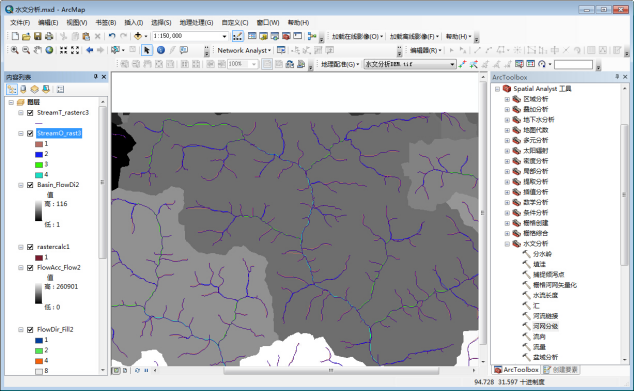This screenshot has width=635, height=392.
Task: Go back to previous extent
Action: [x=89, y=50]
